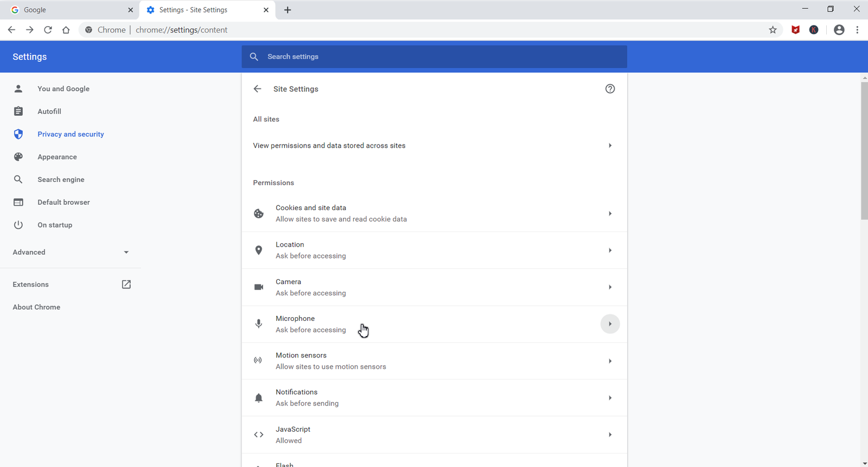Expand the Advanced settings section
Screen dimensions: 868x467
pyautogui.click(x=71, y=252)
